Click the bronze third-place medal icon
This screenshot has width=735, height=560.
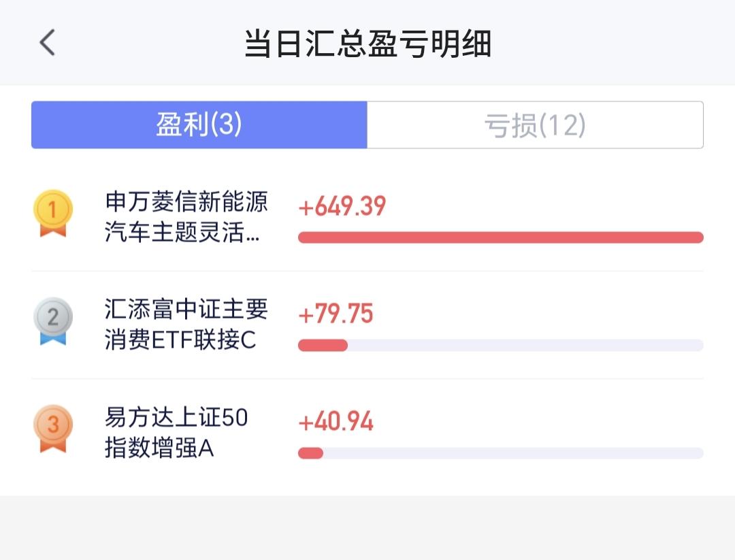click(53, 429)
